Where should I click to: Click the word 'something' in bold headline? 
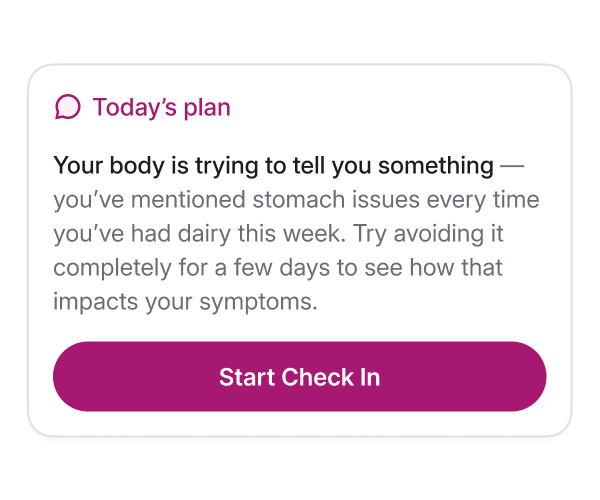[436, 166]
